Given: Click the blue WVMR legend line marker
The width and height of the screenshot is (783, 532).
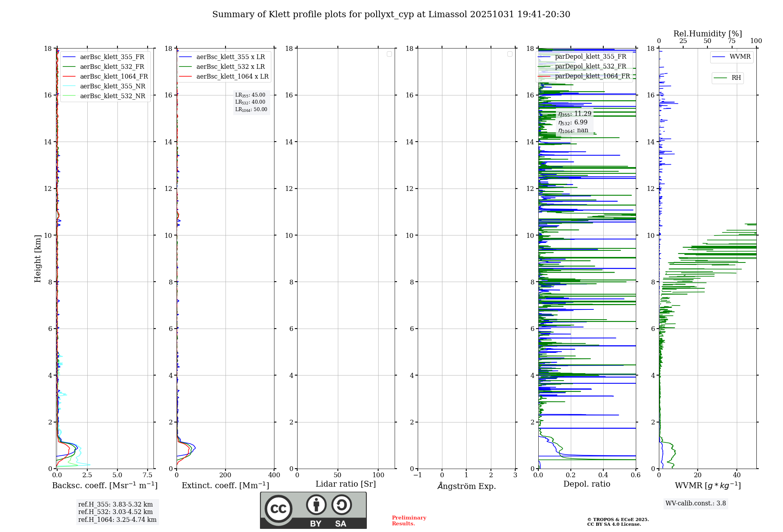Looking at the screenshot, I should pos(719,57).
